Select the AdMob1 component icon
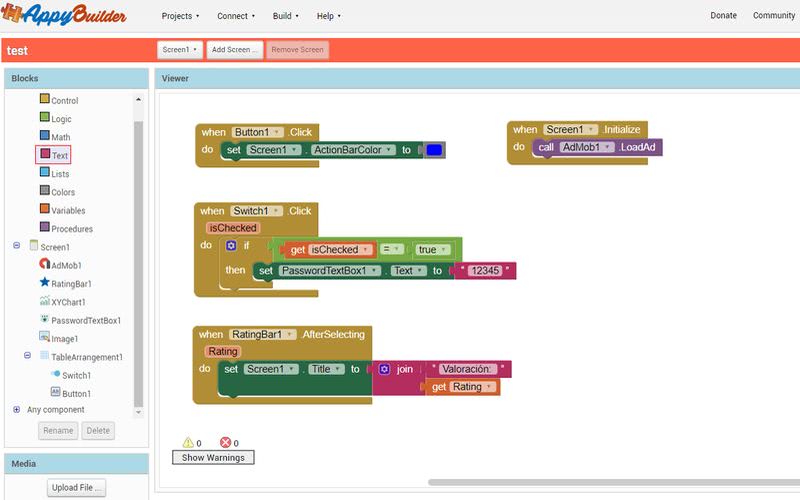Viewport: 800px width, 500px height. (x=44, y=264)
